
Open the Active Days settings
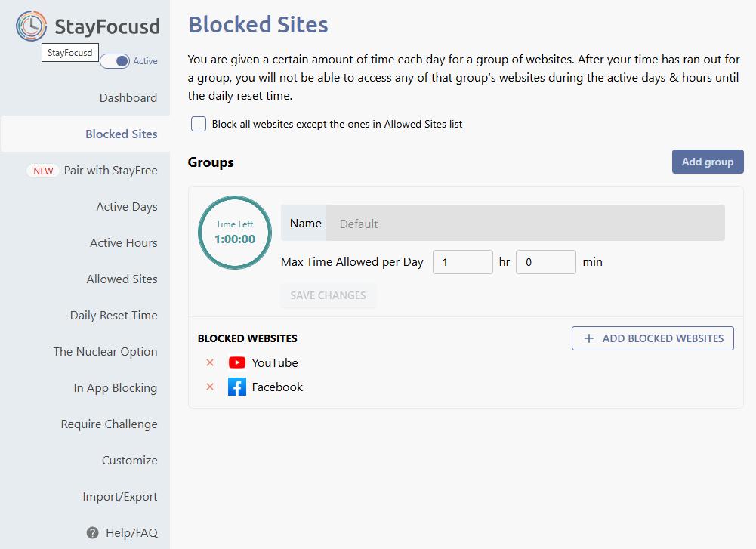125,206
